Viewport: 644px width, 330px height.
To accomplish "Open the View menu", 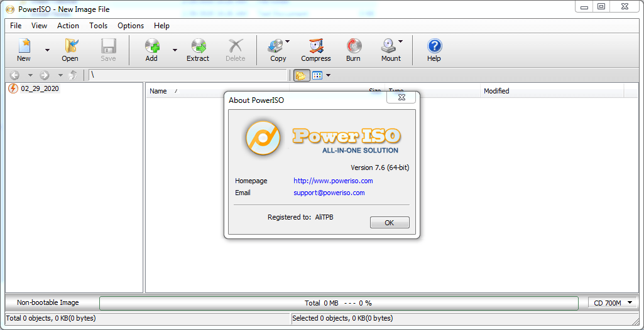I will tap(39, 26).
